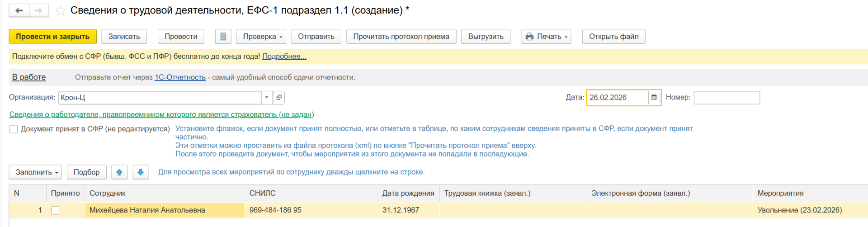Click the Номер input field
Screen dimensions: 868x227
(x=726, y=98)
